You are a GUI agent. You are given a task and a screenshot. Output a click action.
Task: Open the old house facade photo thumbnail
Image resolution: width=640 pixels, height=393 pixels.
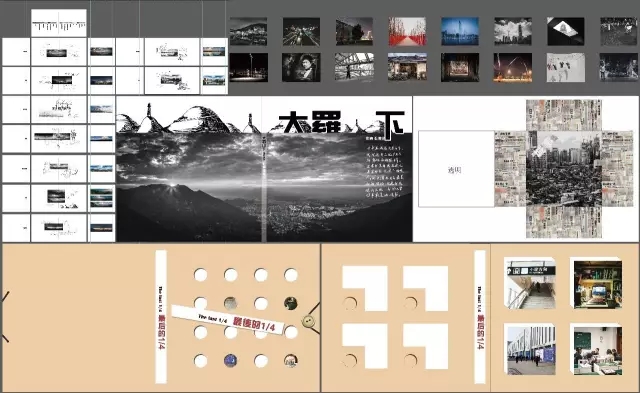[x=407, y=67]
